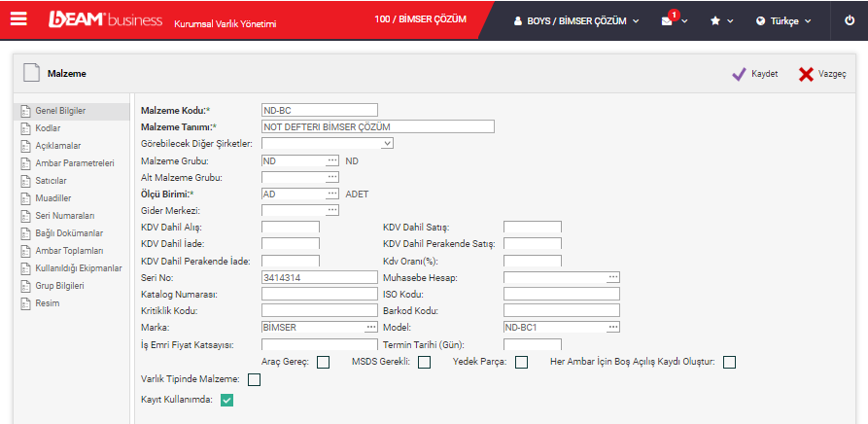
Task: Click the lookup dots beside Marka field
Action: click(369, 328)
